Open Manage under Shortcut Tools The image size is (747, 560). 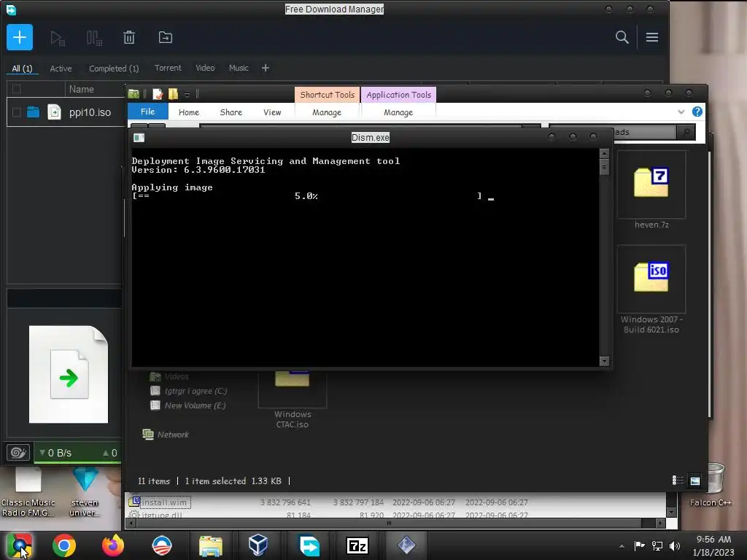pos(327,112)
